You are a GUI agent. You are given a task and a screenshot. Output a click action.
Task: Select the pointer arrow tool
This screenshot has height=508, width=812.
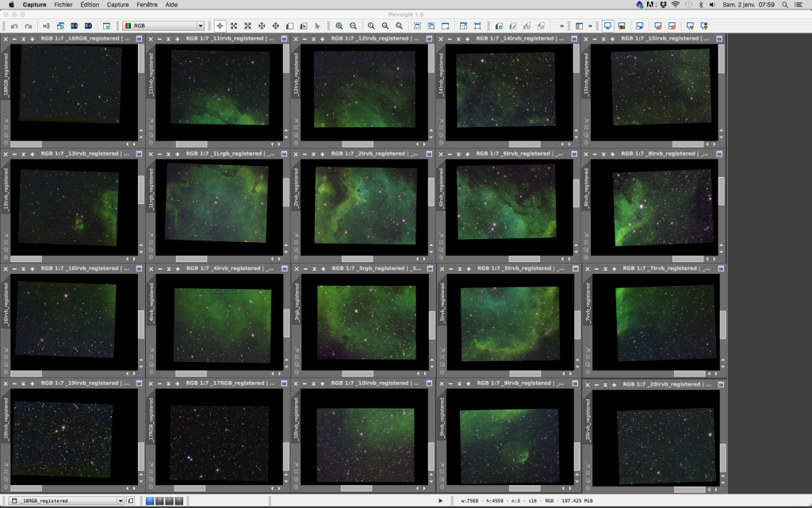point(317,26)
